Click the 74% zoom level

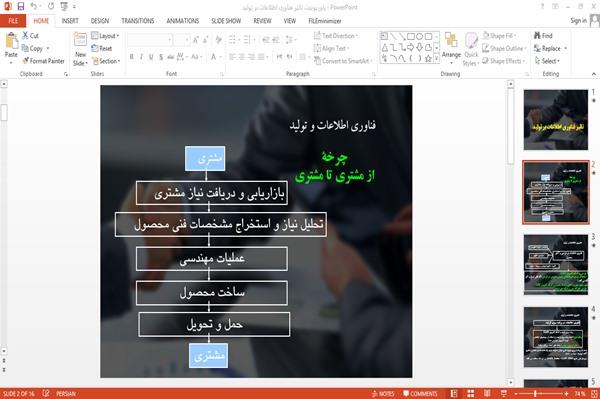pyautogui.click(x=580, y=394)
